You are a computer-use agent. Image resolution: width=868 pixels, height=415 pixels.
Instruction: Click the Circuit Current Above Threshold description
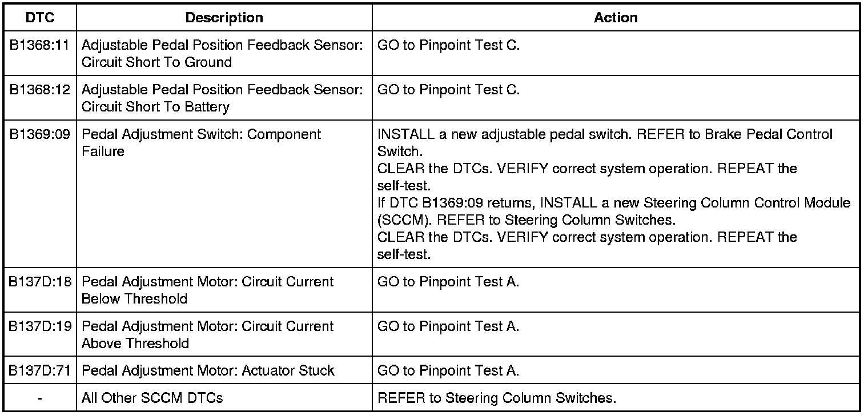tap(208, 335)
